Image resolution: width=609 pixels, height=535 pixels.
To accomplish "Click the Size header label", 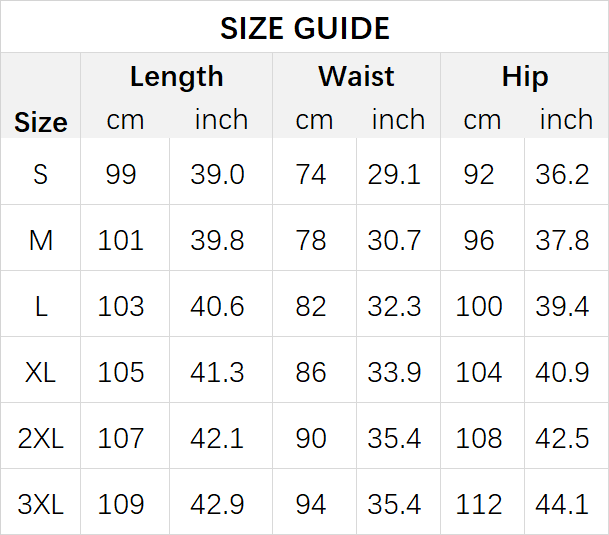I will click(41, 122).
